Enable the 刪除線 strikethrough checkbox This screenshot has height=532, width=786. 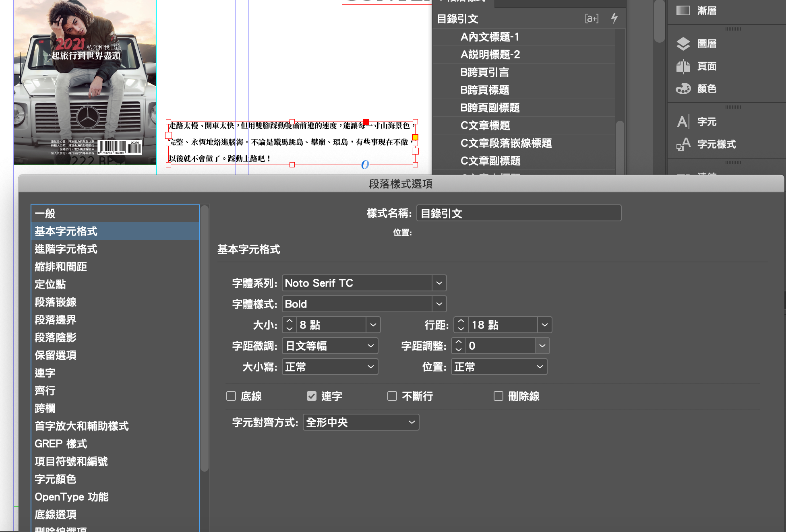click(x=498, y=396)
